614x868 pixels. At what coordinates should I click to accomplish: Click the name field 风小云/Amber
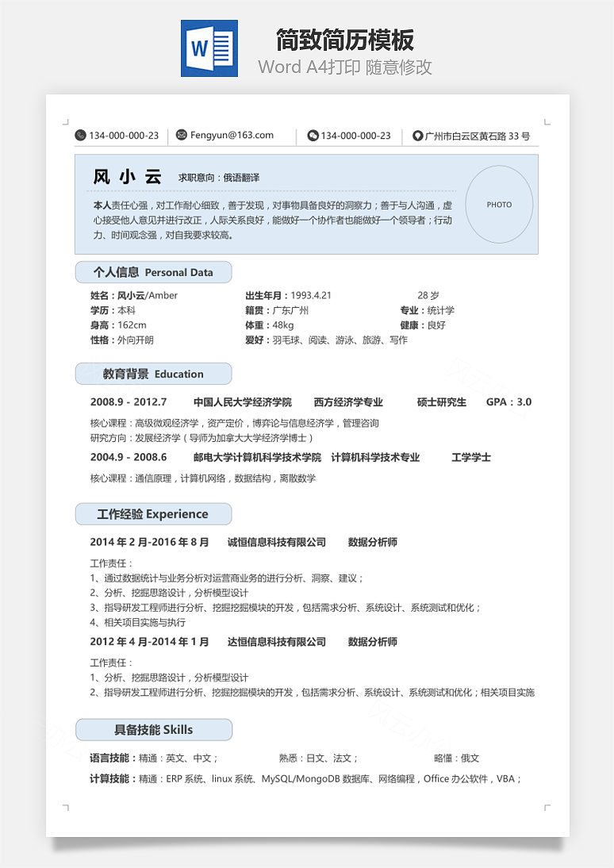tap(134, 295)
